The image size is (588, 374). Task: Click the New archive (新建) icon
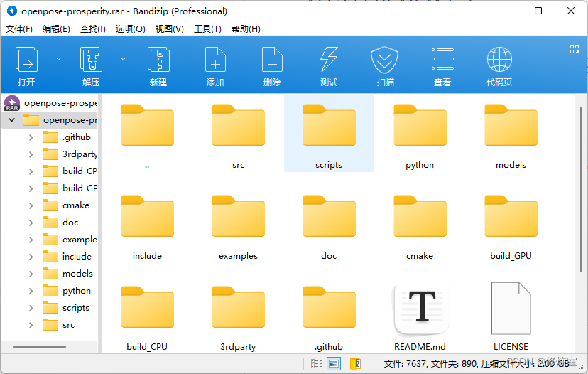(x=158, y=59)
